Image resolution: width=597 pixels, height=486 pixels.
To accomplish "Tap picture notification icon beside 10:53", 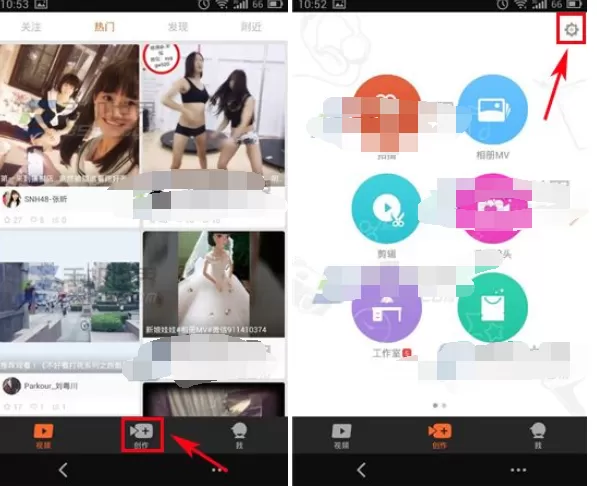I will [41, 4].
